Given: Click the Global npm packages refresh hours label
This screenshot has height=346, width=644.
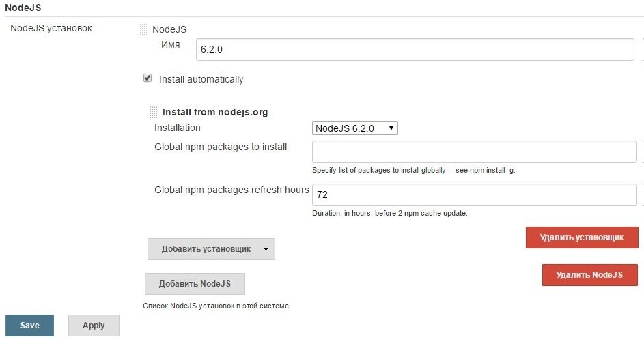Looking at the screenshot, I should click(232, 190).
